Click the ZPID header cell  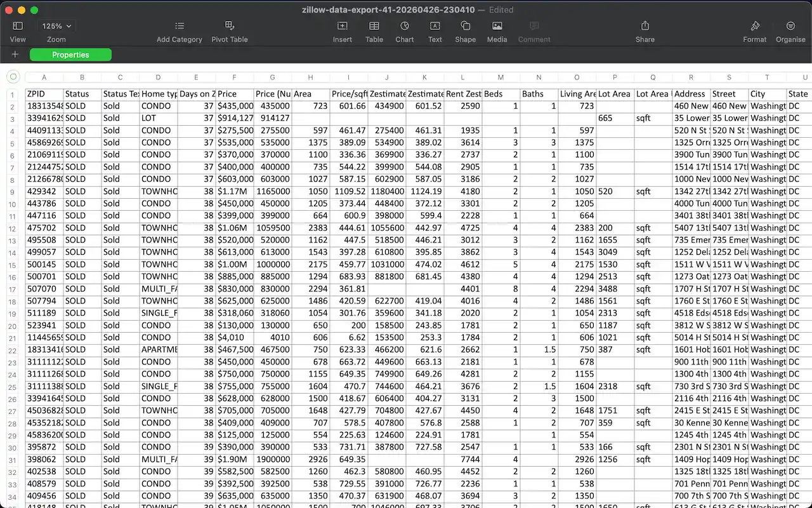click(44, 94)
